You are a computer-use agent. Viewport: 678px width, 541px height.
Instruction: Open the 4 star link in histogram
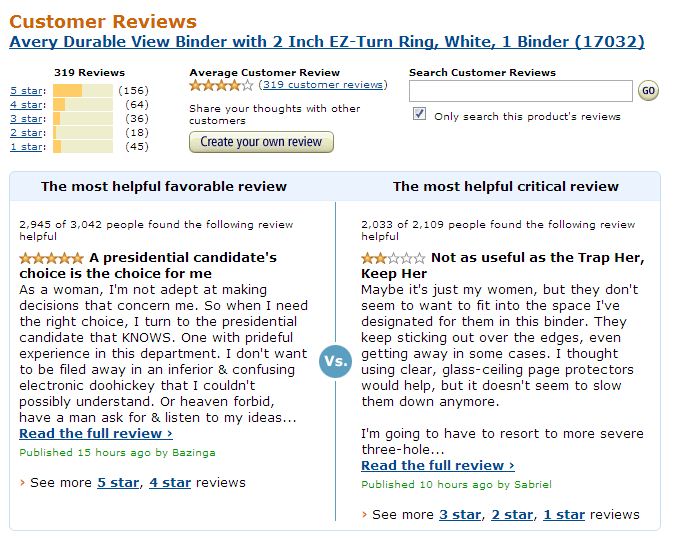26,105
